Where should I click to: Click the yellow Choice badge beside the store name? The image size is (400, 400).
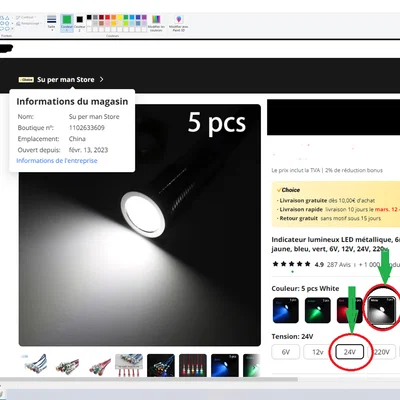pyautogui.click(x=26, y=80)
